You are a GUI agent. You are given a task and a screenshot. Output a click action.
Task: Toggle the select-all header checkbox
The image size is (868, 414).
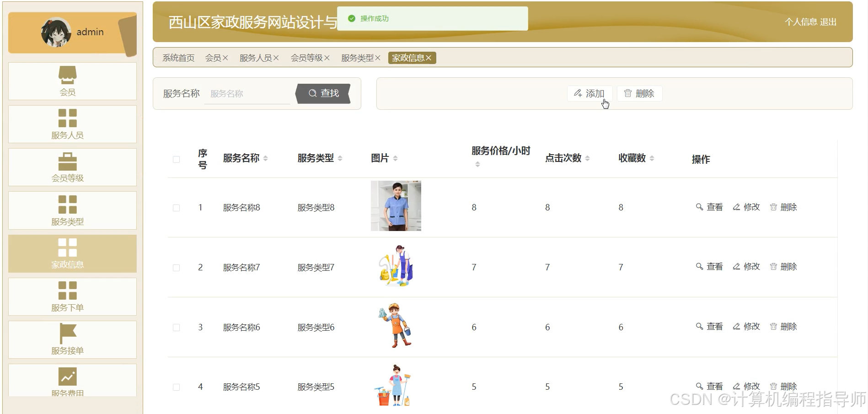pyautogui.click(x=176, y=160)
